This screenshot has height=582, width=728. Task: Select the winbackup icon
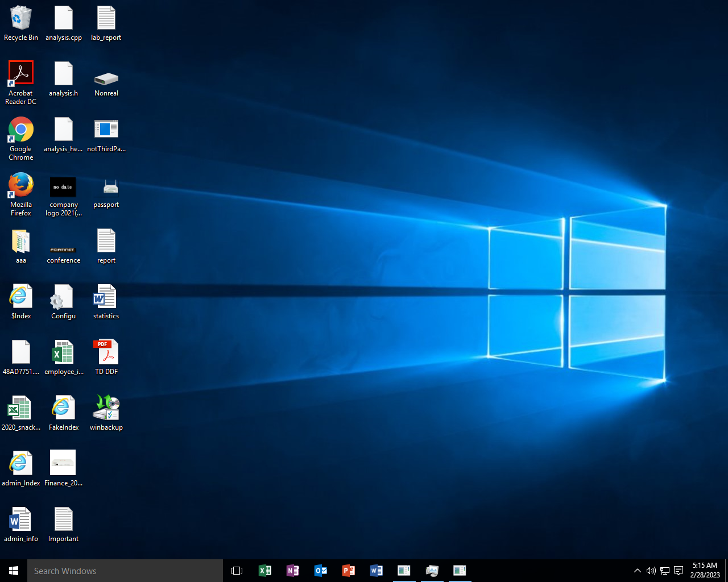click(106, 413)
